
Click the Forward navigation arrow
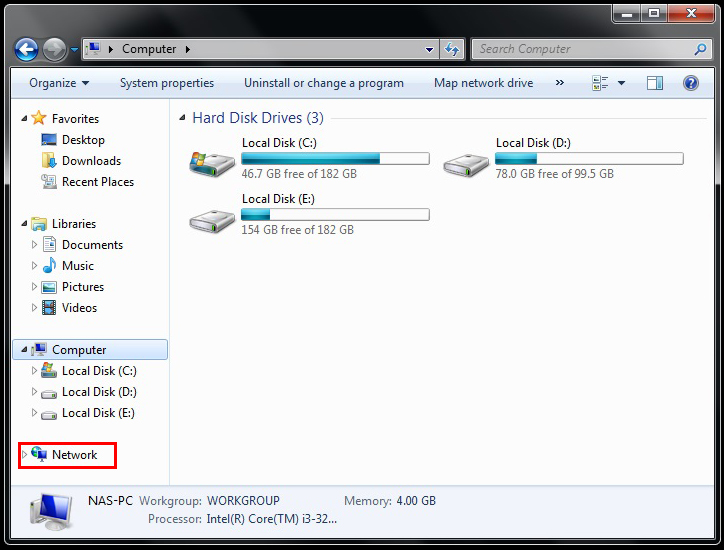pyautogui.click(x=54, y=49)
